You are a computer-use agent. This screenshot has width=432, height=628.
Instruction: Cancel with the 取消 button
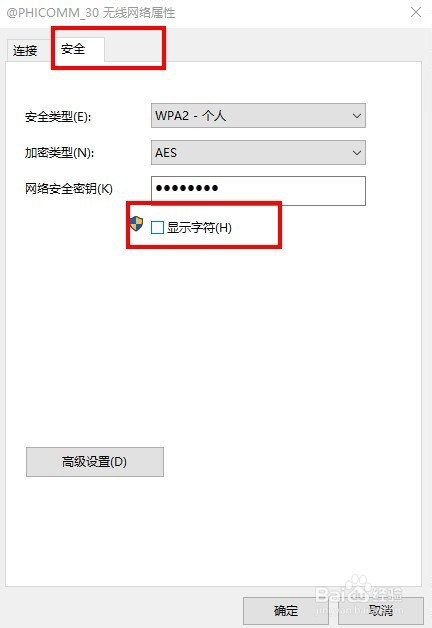coord(381,611)
